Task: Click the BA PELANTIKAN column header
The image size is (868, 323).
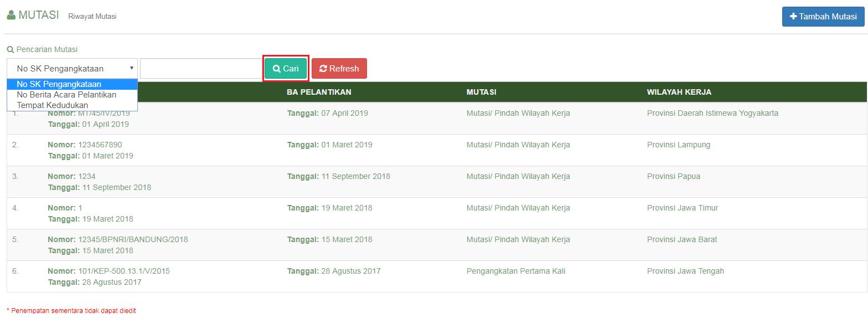Action: click(x=319, y=92)
